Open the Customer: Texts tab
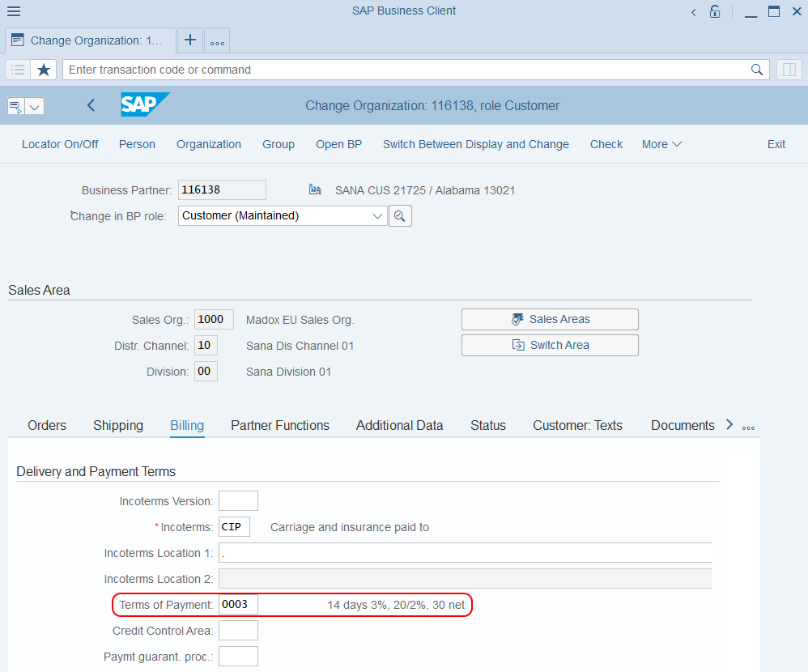This screenshot has height=672, width=808. (x=577, y=426)
